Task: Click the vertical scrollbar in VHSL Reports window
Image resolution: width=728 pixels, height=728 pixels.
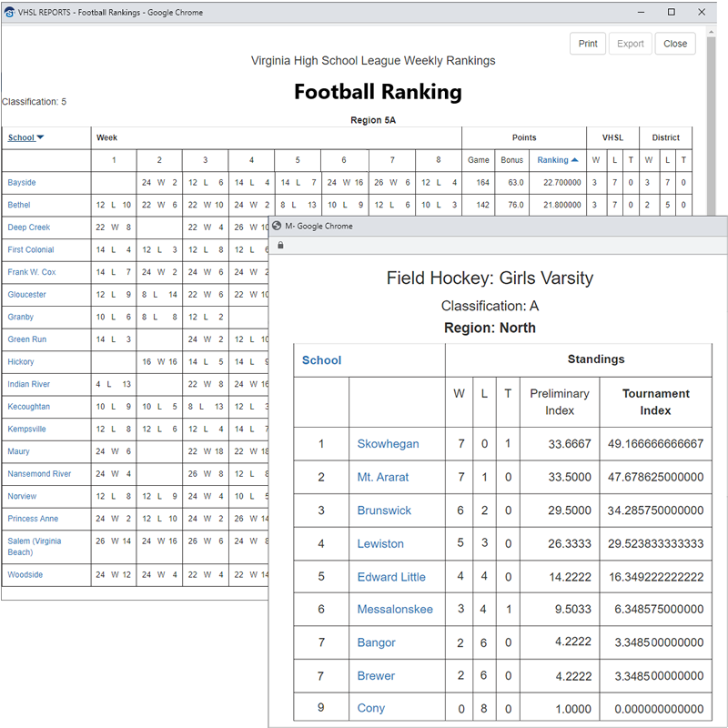Action: (x=711, y=126)
